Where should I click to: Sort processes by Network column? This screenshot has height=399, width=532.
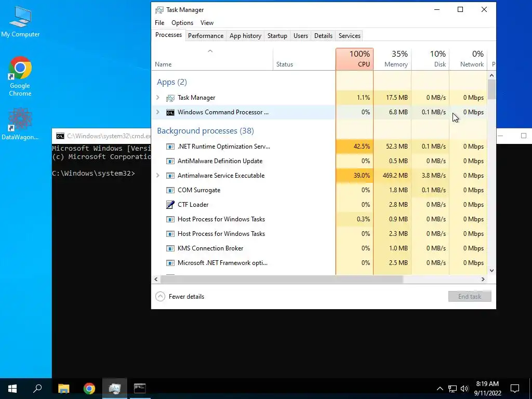click(x=468, y=59)
